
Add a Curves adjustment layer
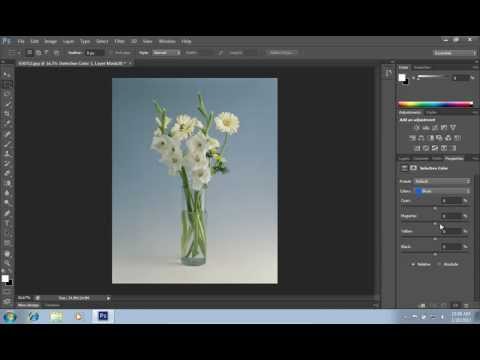[435, 127]
